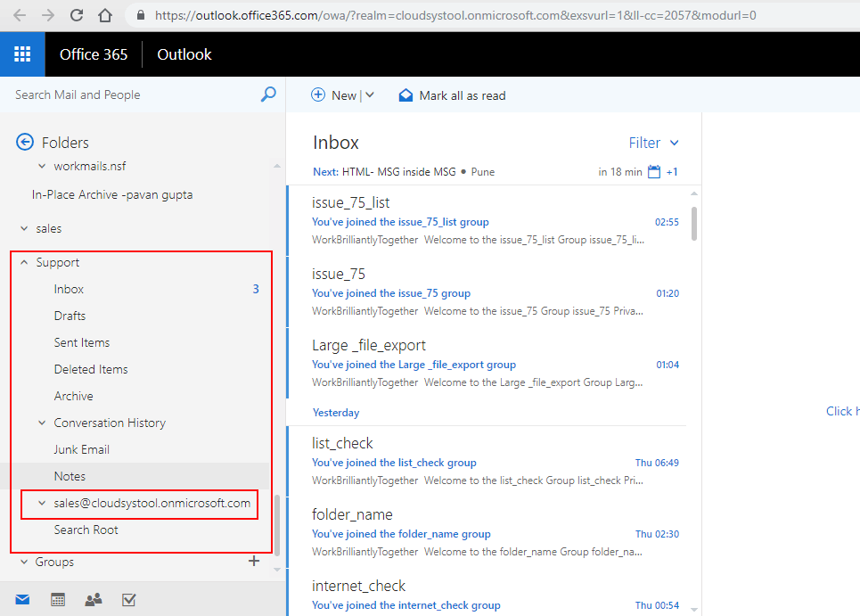Click inside the Search Mail and People field
Screen dimensions: 860x616
125,94
